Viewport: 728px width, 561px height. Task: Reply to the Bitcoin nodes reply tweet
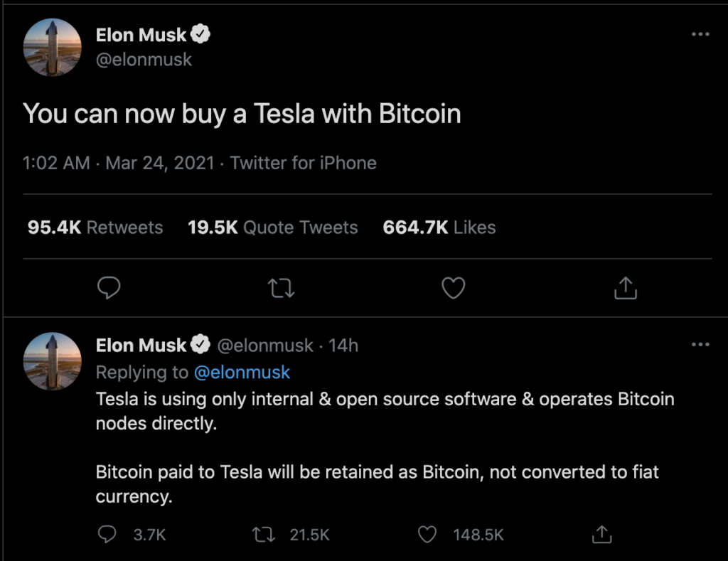pos(107,534)
